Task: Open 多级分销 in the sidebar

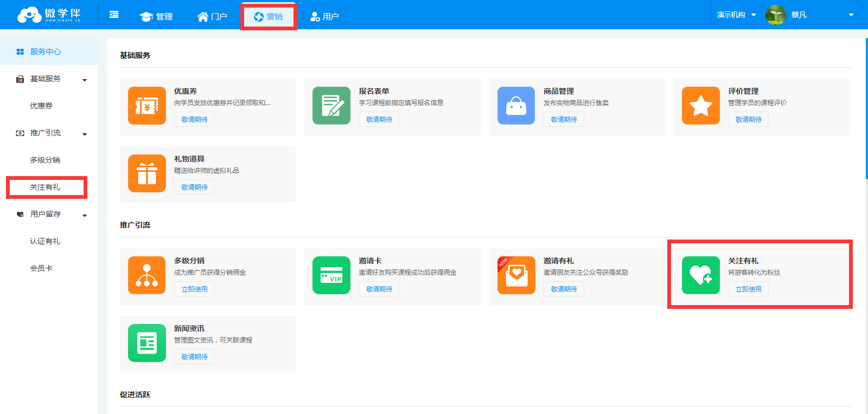Action: pos(45,160)
